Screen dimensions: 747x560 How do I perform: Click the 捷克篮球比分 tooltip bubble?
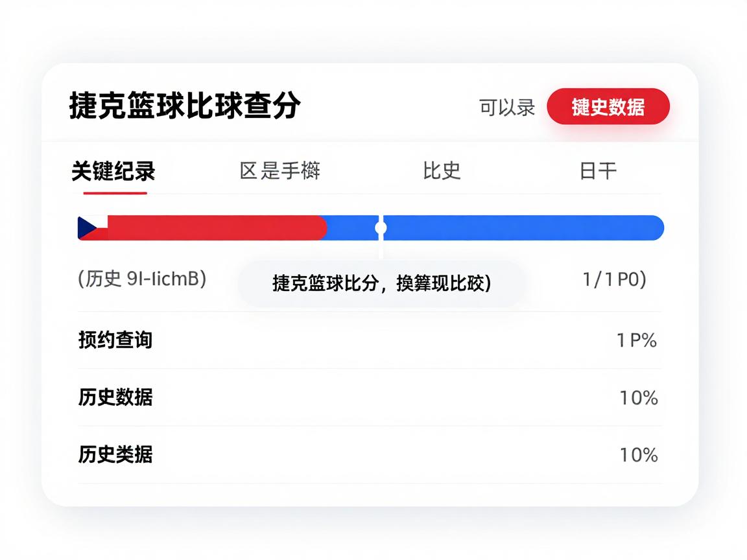pos(381,283)
